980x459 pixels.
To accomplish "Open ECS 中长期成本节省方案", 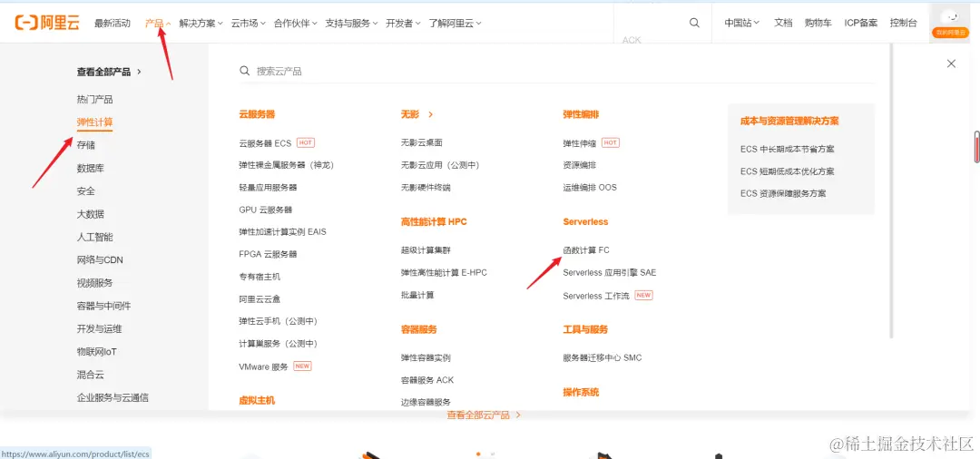I will point(788,150).
